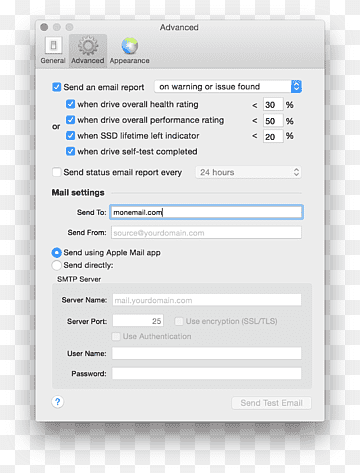Toggle drive overall health rating checkbox
Screen dimensions: 360x473
70,104
